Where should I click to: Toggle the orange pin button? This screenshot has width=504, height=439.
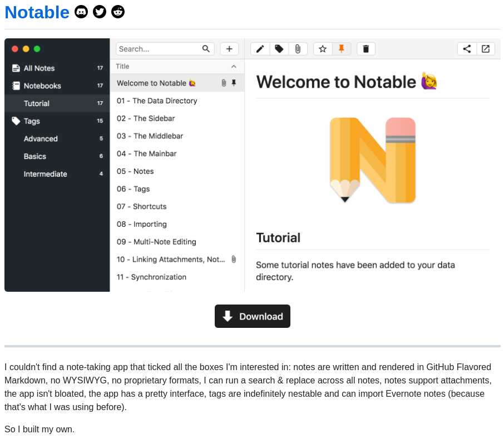pyautogui.click(x=342, y=49)
